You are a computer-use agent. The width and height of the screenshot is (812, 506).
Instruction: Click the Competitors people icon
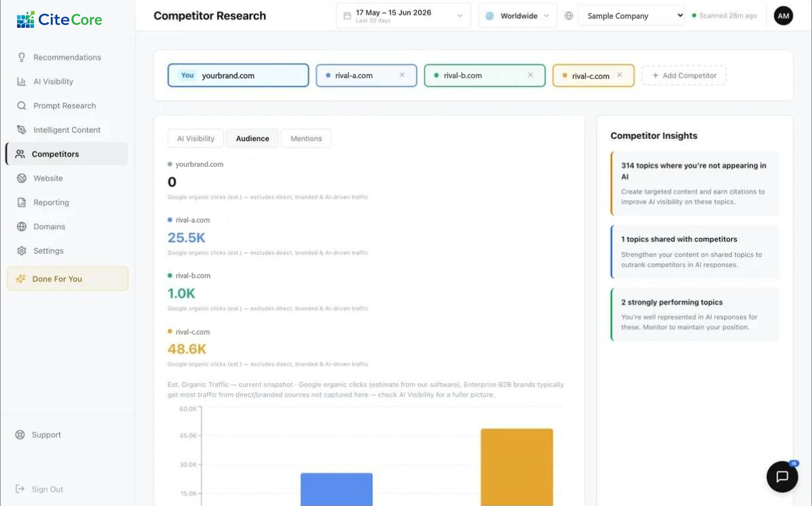[x=20, y=154]
